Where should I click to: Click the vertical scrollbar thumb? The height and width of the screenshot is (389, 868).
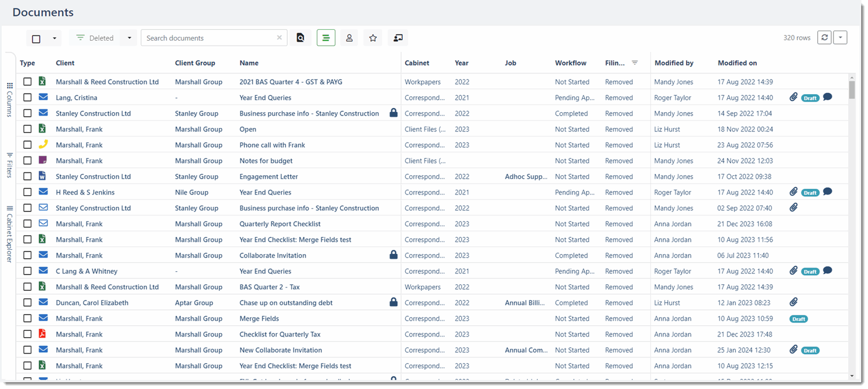[852, 89]
